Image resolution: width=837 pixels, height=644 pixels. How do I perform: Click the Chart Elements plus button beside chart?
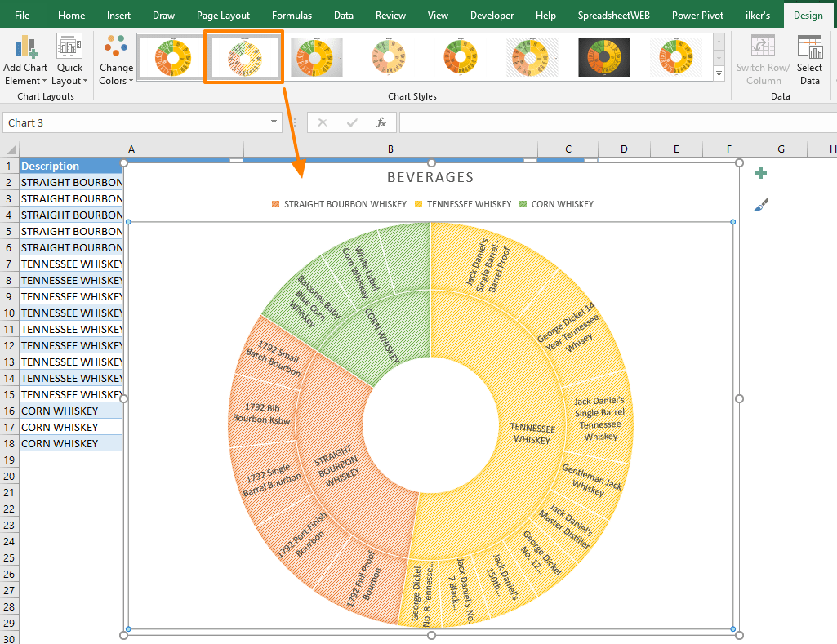[760, 173]
